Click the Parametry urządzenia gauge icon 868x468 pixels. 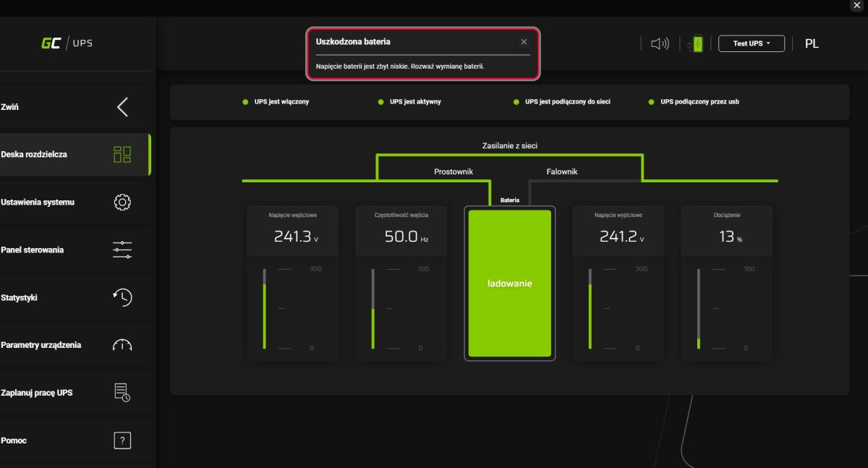tap(122, 345)
